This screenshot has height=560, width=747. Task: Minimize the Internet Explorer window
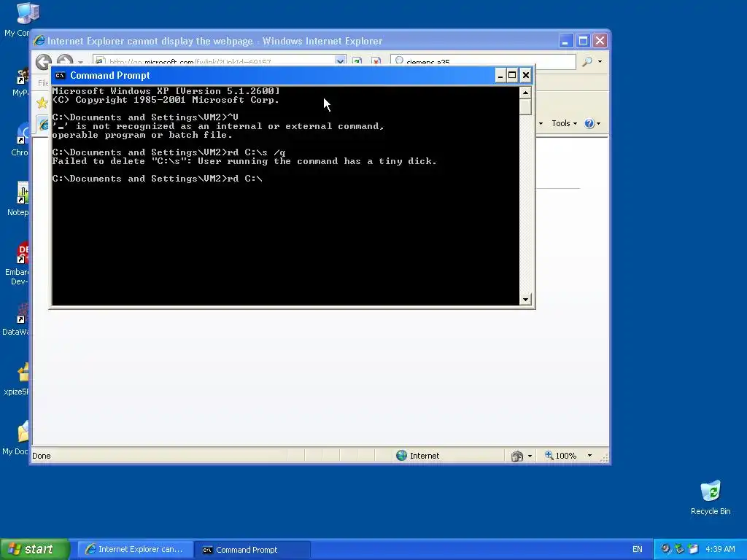[565, 41]
